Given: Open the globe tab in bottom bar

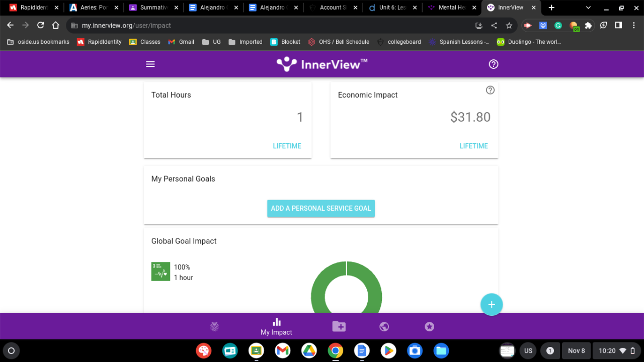Looking at the screenshot, I should tap(384, 327).
